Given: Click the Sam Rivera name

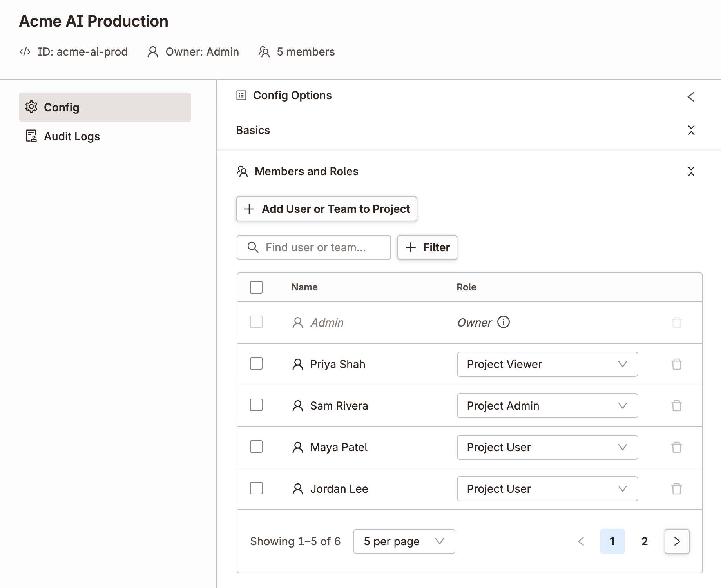Looking at the screenshot, I should (x=339, y=406).
